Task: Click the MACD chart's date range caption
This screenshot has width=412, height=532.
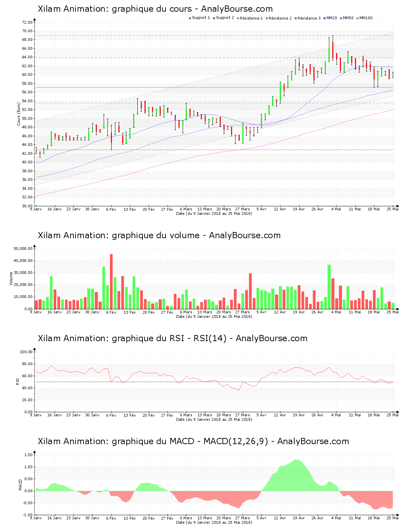Action: pos(214,522)
